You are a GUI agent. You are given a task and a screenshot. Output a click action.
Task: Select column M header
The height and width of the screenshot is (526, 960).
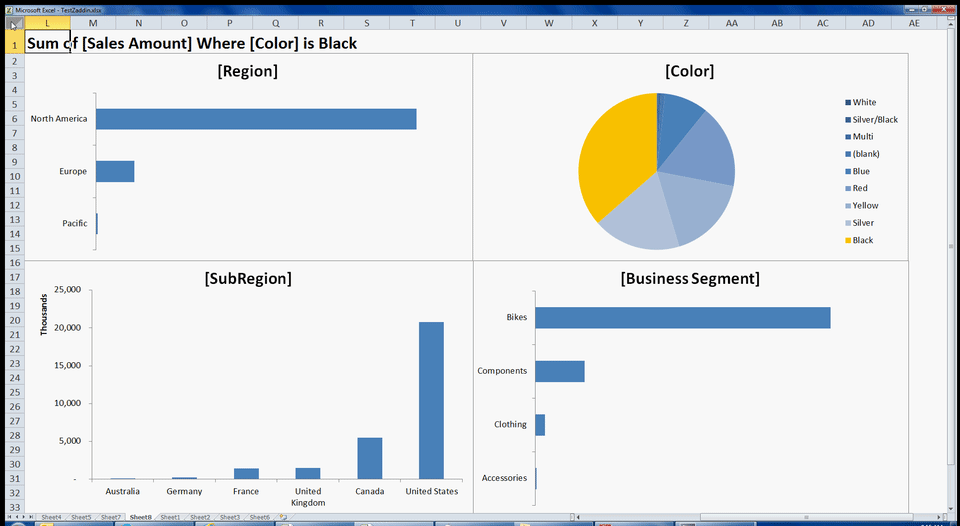tap(93, 23)
